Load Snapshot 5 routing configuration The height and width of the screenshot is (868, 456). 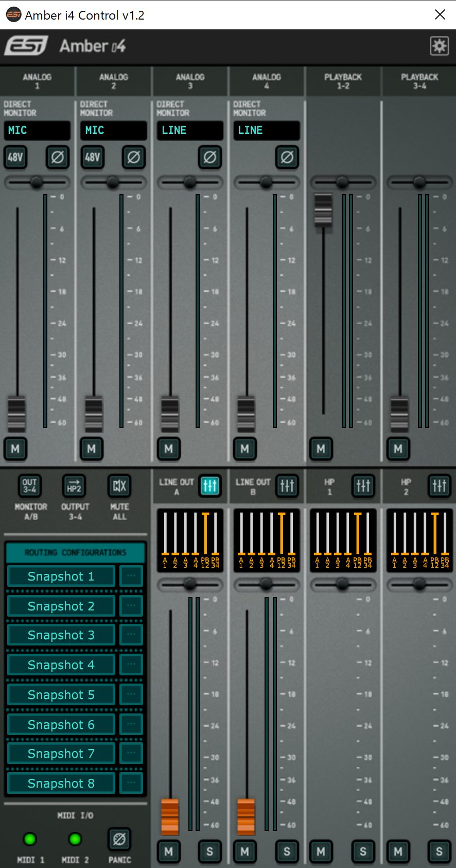point(61,695)
